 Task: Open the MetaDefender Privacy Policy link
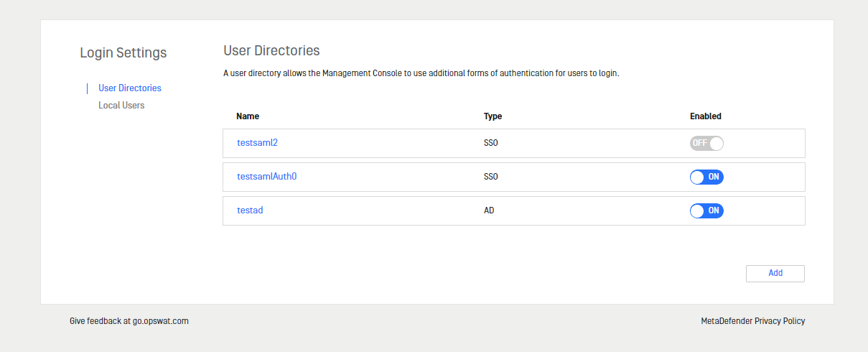point(753,321)
